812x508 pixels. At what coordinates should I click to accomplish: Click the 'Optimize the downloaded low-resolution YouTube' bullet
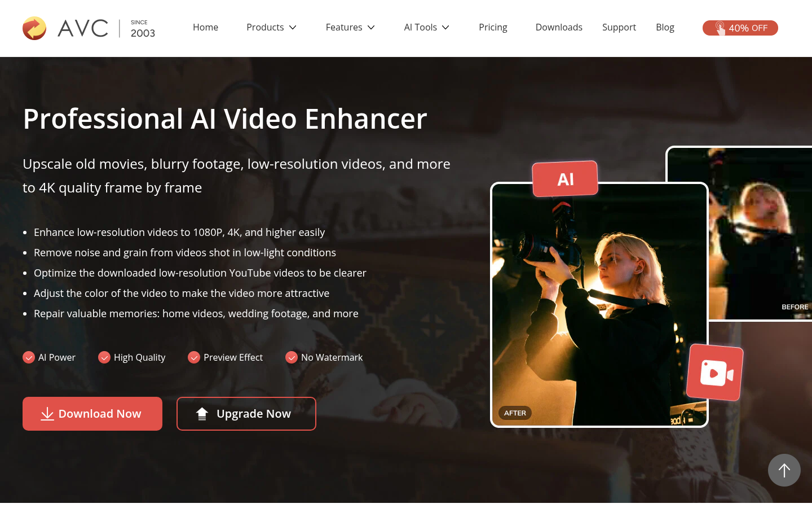click(x=200, y=273)
